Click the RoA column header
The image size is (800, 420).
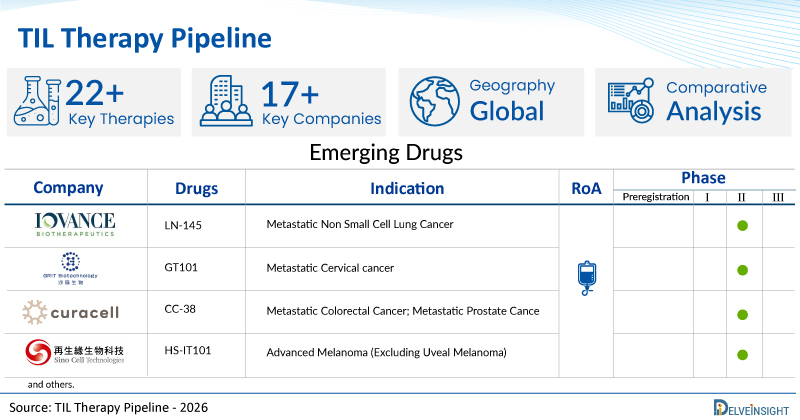coord(586,189)
